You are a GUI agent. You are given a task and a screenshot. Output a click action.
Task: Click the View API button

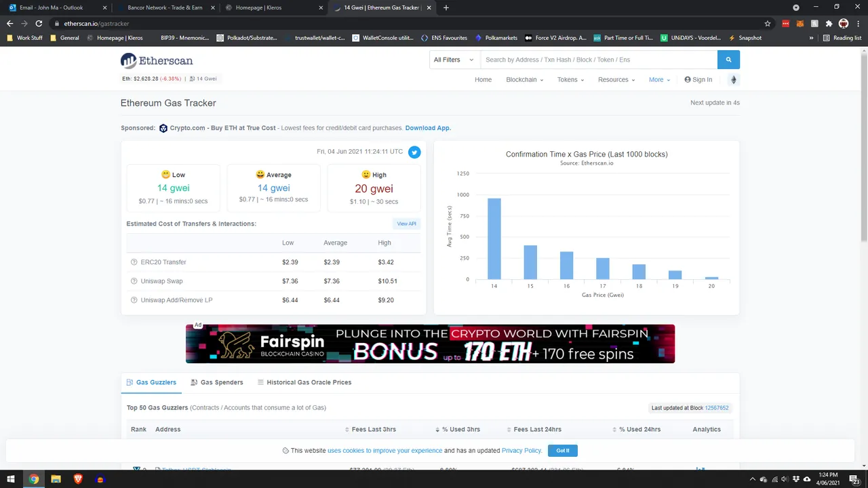(406, 224)
